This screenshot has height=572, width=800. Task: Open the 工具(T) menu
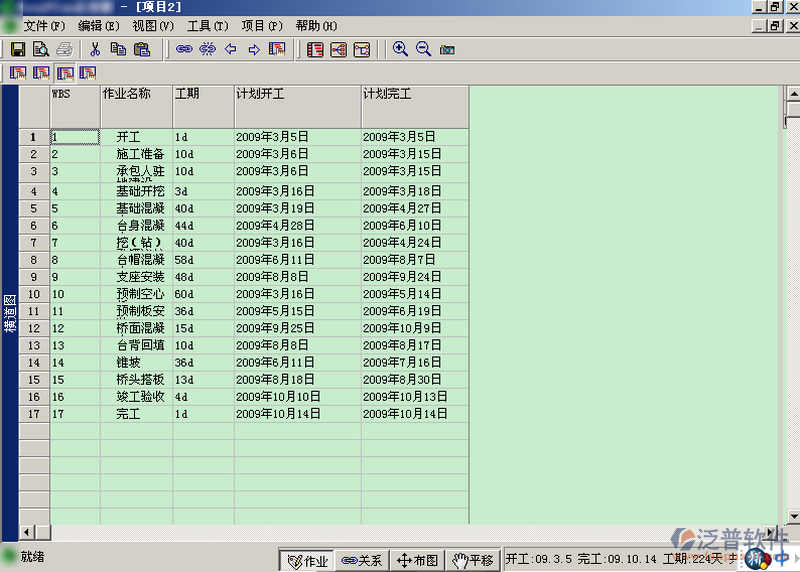click(207, 26)
